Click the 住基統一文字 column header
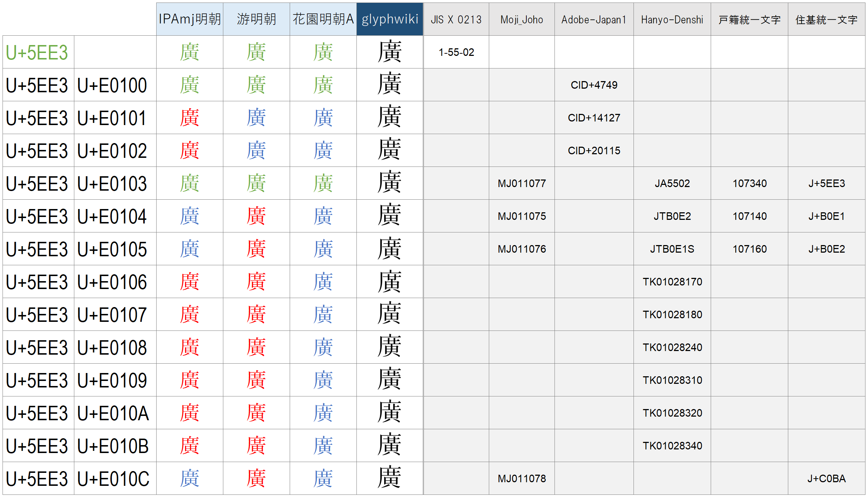The image size is (868, 497). (x=827, y=19)
